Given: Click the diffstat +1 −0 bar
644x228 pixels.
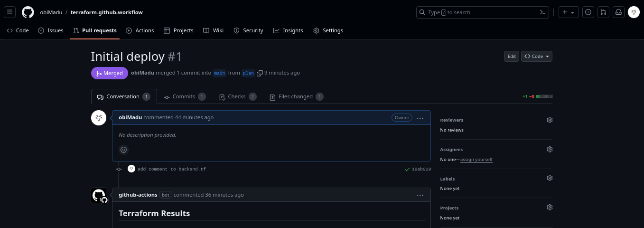Looking at the screenshot, I should coord(537,96).
